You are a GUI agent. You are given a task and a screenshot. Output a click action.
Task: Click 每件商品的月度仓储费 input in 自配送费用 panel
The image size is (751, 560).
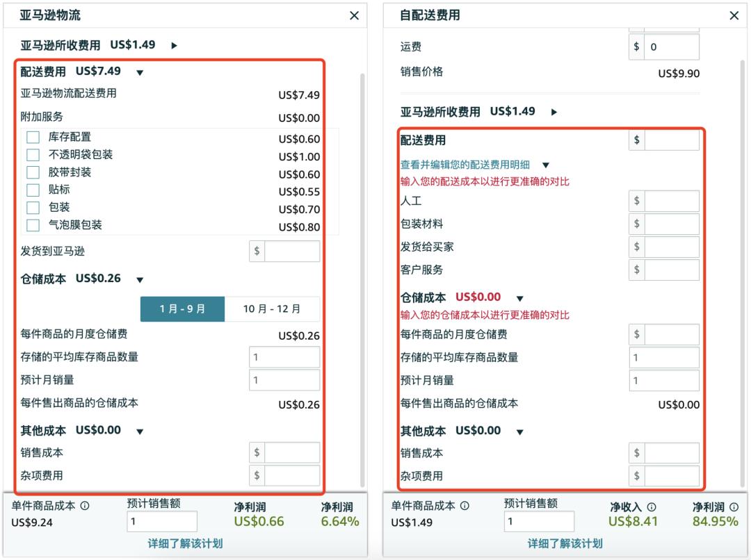tap(672, 334)
